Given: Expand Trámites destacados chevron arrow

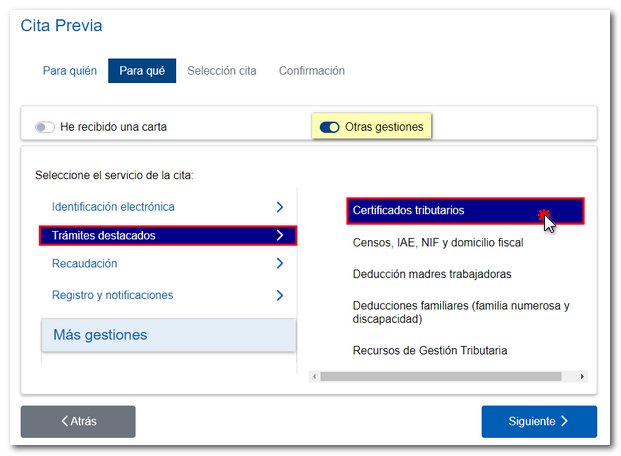Looking at the screenshot, I should (280, 236).
